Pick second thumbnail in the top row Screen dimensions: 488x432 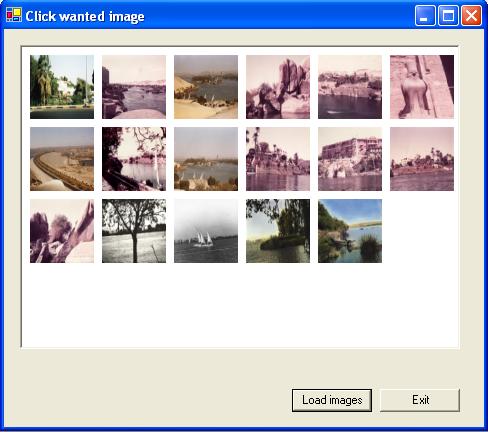pyautogui.click(x=134, y=87)
